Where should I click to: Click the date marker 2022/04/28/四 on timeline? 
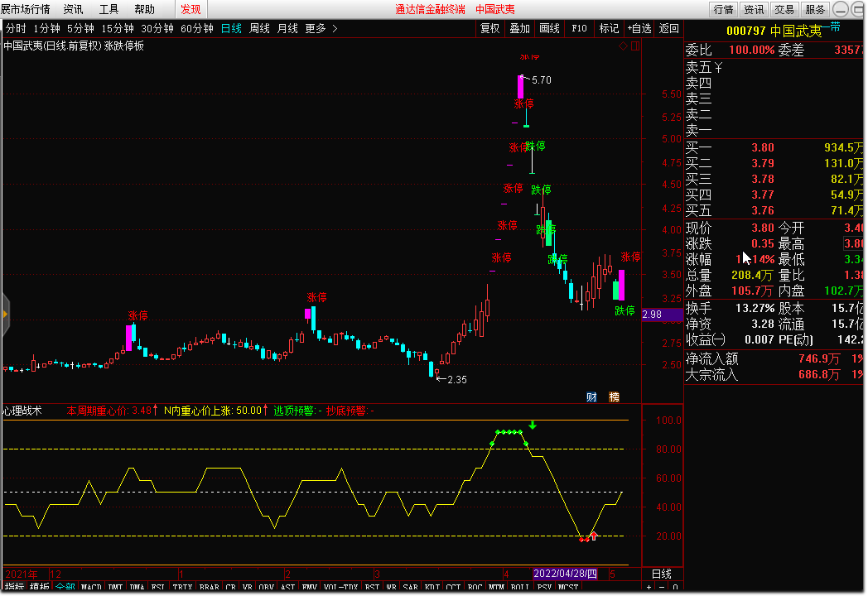tap(565, 574)
